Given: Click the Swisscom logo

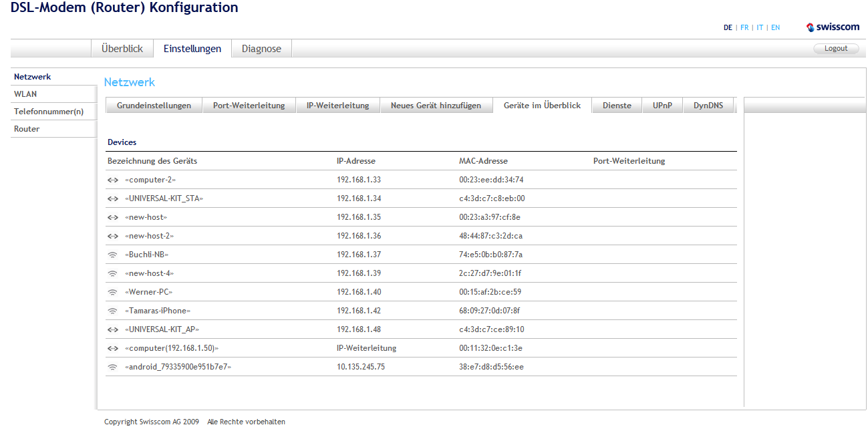Looking at the screenshot, I should coord(833,27).
